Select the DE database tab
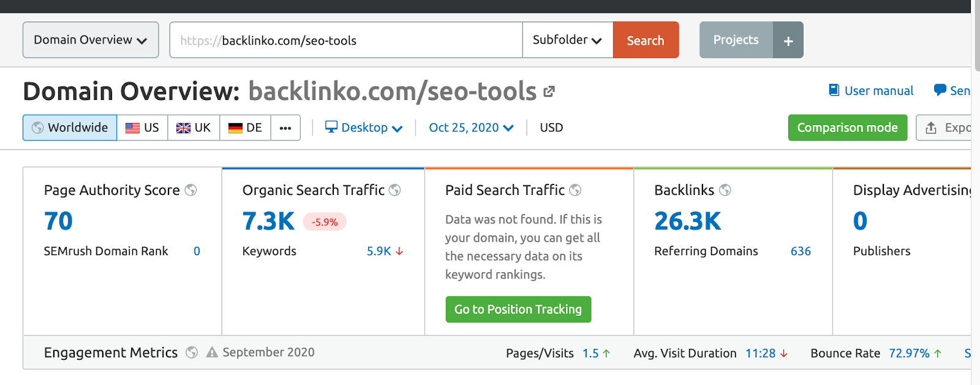Screen dimensions: 980x385 pos(245,128)
